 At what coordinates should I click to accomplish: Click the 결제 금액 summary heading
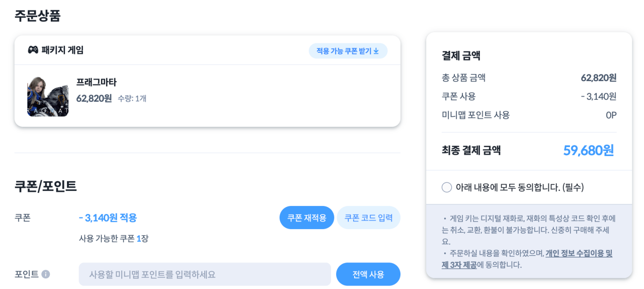461,55
